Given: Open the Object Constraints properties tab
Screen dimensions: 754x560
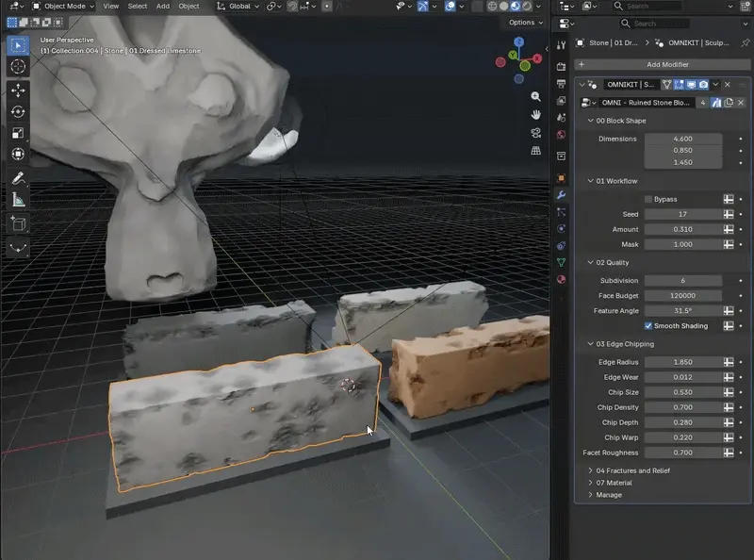Looking at the screenshot, I should point(561,245).
